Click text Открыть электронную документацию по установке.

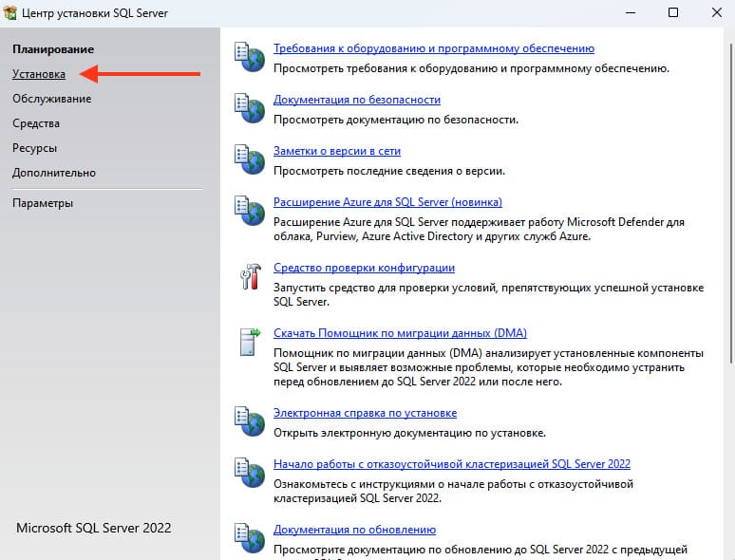point(409,433)
